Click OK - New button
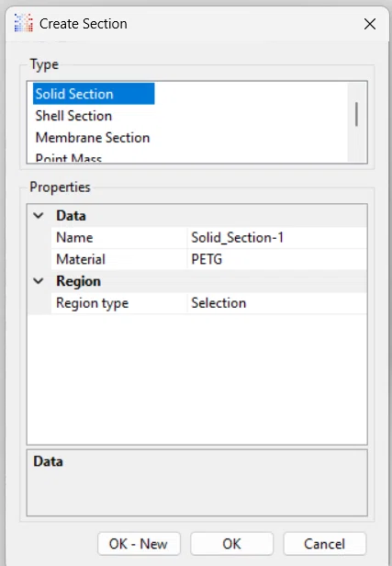392x566 pixels. coord(139,544)
